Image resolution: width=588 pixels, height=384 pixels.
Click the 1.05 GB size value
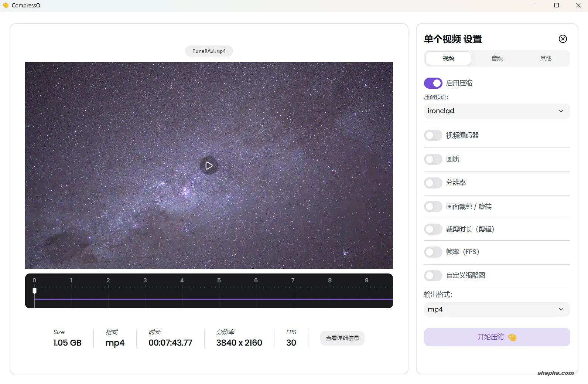(67, 343)
